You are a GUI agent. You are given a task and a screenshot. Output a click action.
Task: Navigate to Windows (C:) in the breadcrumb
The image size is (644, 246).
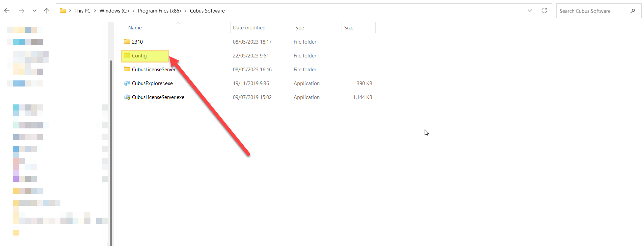114,11
